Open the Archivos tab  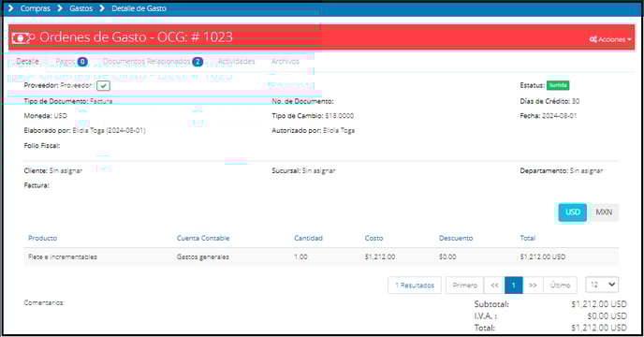[x=285, y=62]
